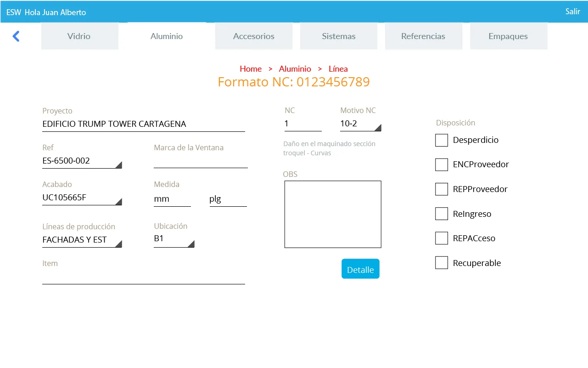Screen dimensions: 588x368
Task: Select the REPACceso checkbox
Action: 442,238
